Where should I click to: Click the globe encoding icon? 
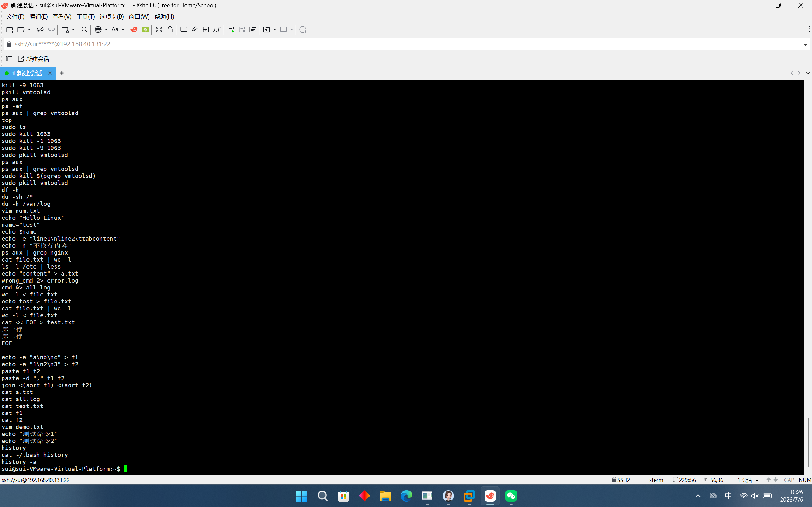click(x=98, y=29)
